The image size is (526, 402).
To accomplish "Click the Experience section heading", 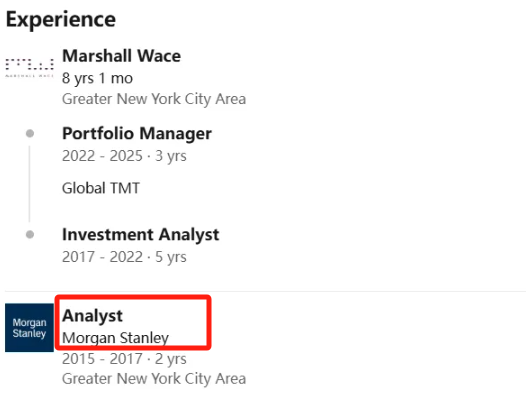I will click(x=61, y=19).
